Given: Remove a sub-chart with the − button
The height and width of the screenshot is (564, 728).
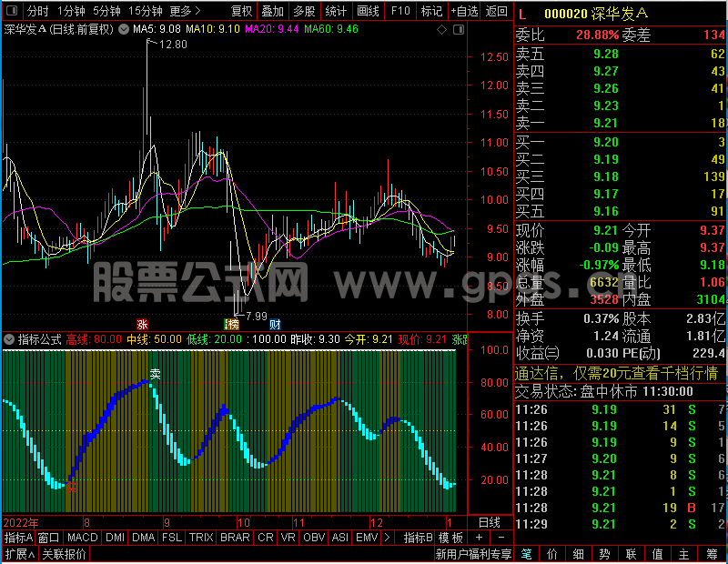Looking at the screenshot, I should click(x=501, y=538).
